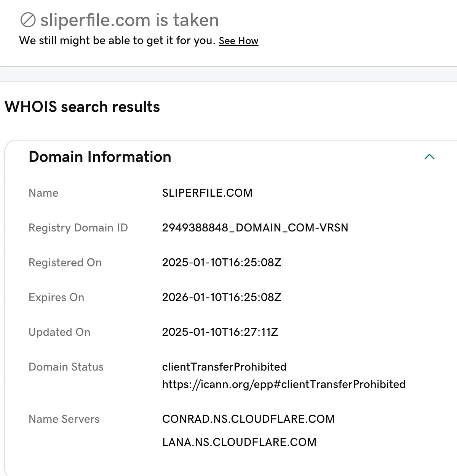Click the Name field label
The image size is (457, 476).
43,193
